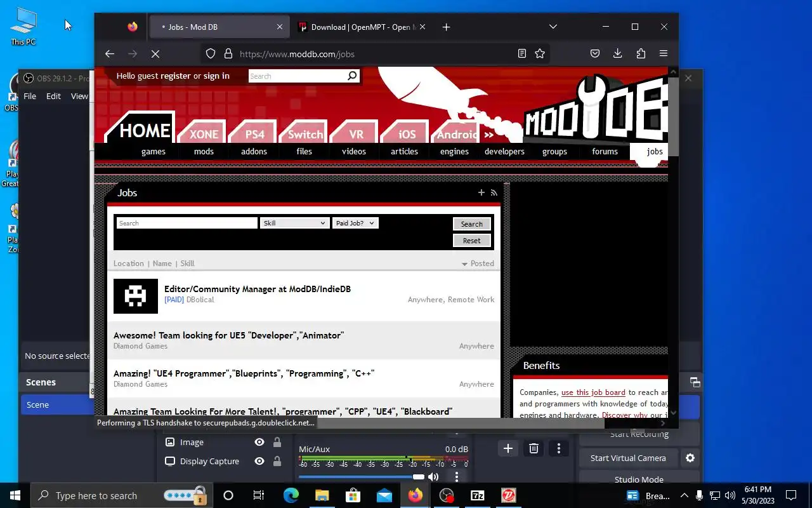
Task: Launch Microsoft Edge from the taskbar
Action: pos(291,495)
